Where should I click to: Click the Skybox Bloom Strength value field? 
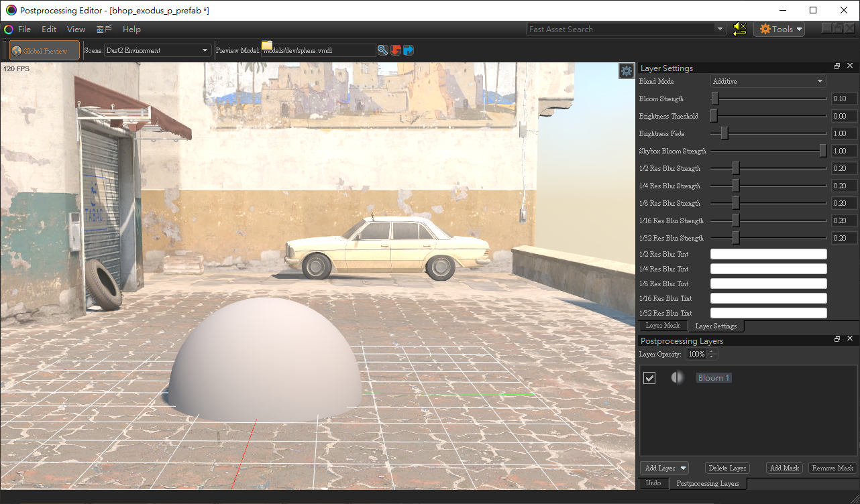coord(844,151)
